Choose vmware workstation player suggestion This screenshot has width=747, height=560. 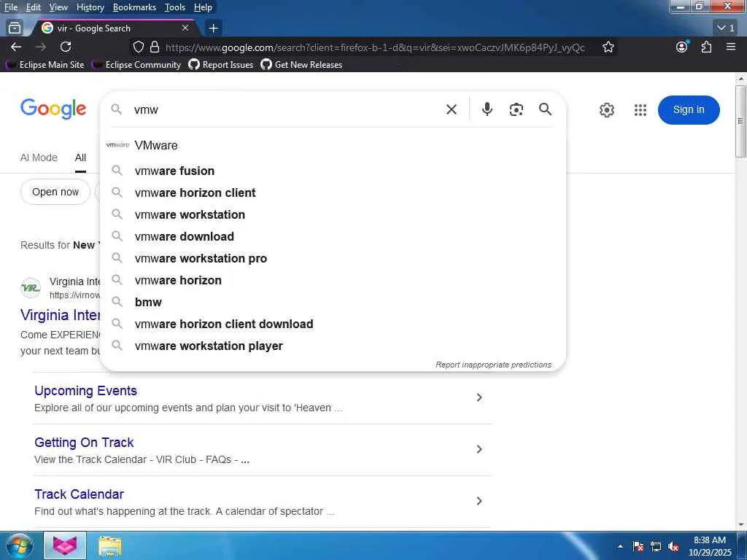point(333,346)
